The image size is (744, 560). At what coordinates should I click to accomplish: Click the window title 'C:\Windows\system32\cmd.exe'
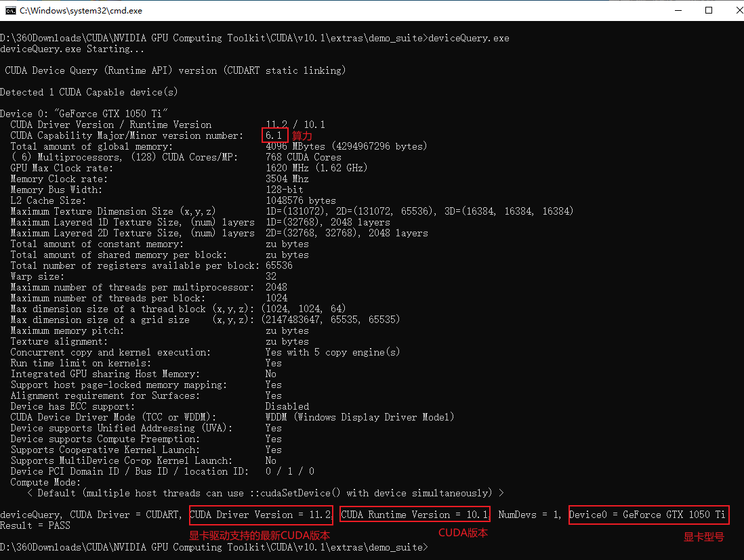pyautogui.click(x=81, y=10)
